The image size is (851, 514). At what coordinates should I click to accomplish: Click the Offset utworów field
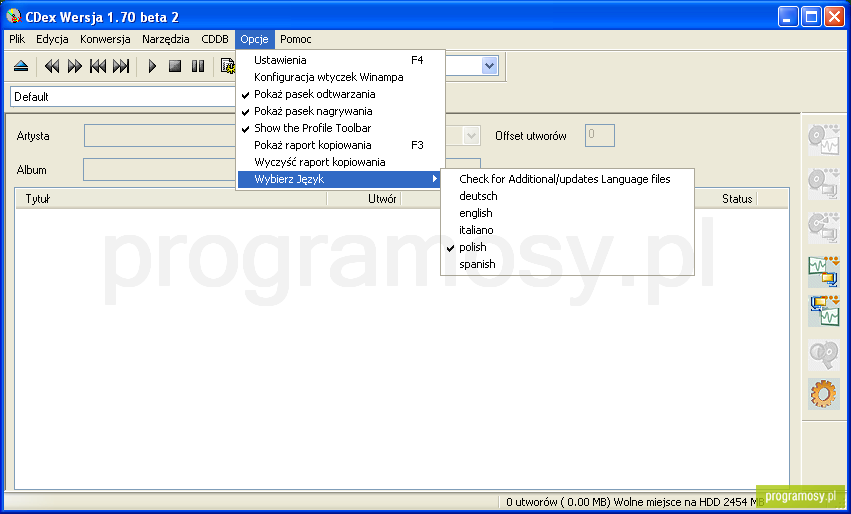(x=600, y=136)
